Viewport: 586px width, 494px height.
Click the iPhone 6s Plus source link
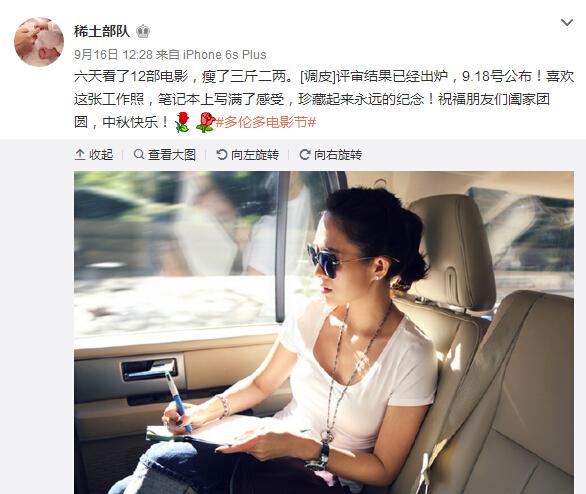[x=224, y=55]
